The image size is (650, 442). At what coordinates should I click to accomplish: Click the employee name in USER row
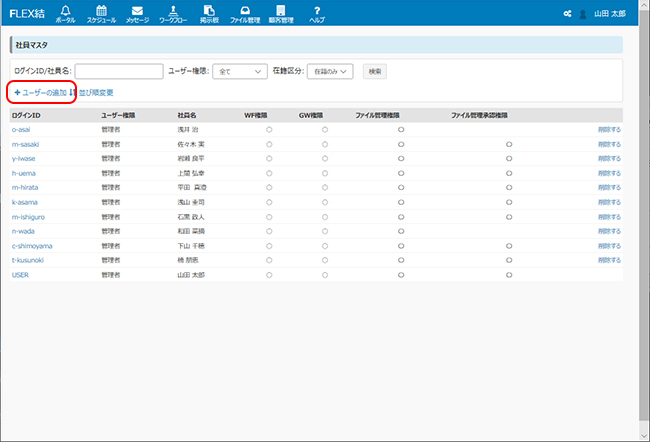[191, 275]
